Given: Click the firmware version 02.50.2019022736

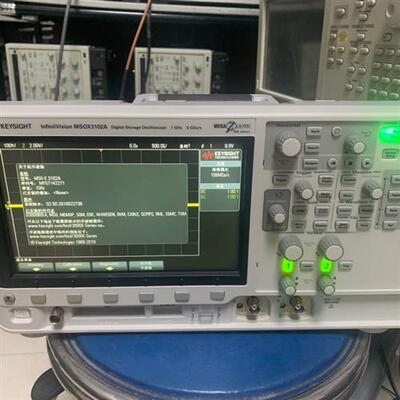Looking at the screenshot, I should (x=64, y=204).
